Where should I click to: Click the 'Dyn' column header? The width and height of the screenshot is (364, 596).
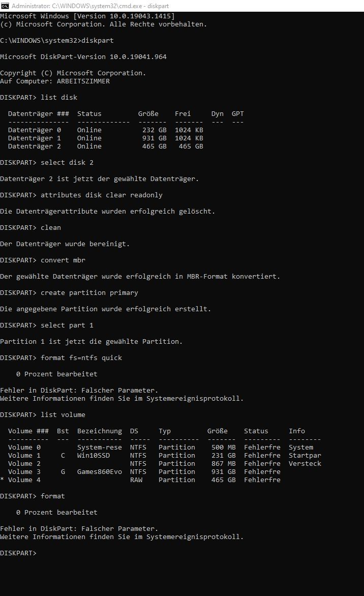[218, 113]
